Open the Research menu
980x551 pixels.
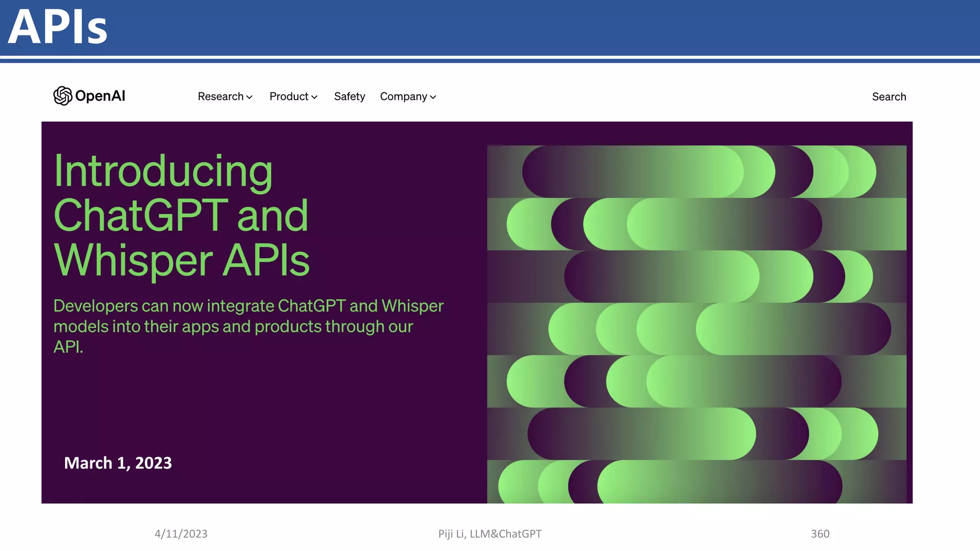pos(221,97)
